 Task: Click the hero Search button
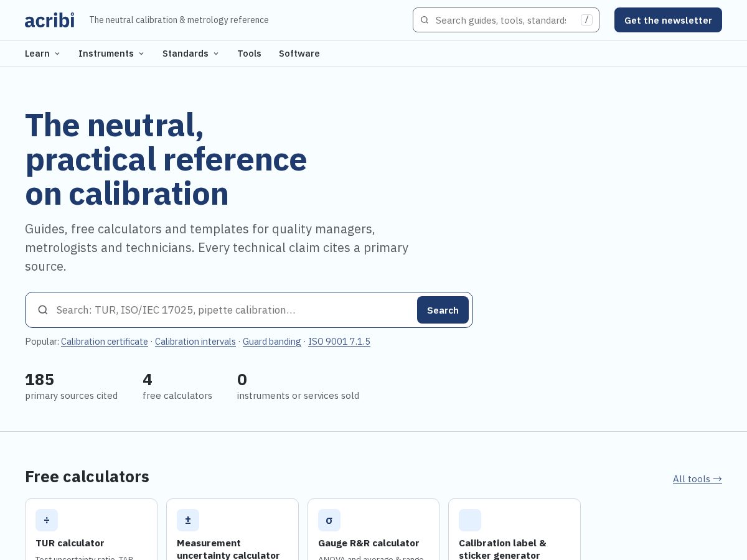[443, 310]
